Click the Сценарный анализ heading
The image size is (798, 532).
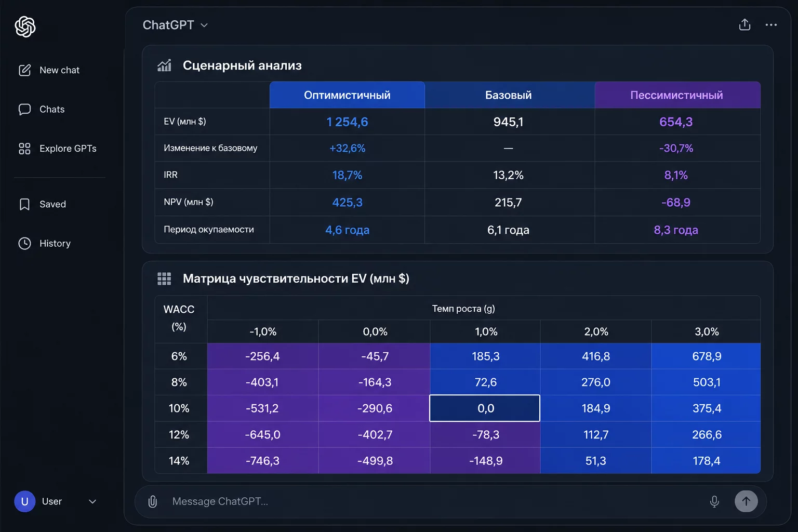[x=242, y=65]
